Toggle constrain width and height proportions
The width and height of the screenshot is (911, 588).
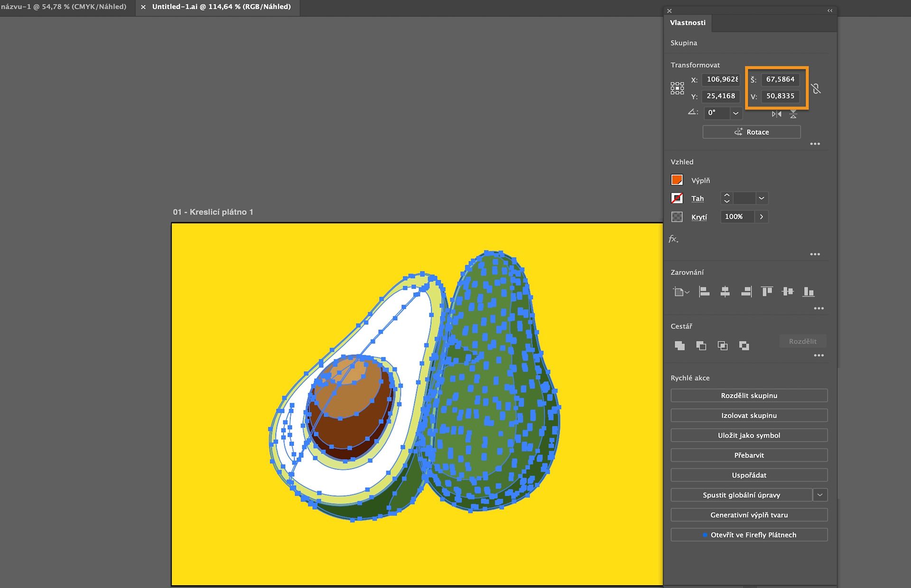click(x=816, y=88)
